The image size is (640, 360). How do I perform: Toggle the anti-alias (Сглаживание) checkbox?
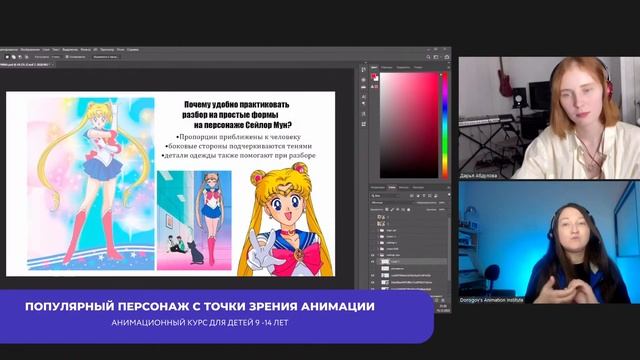click(67, 57)
